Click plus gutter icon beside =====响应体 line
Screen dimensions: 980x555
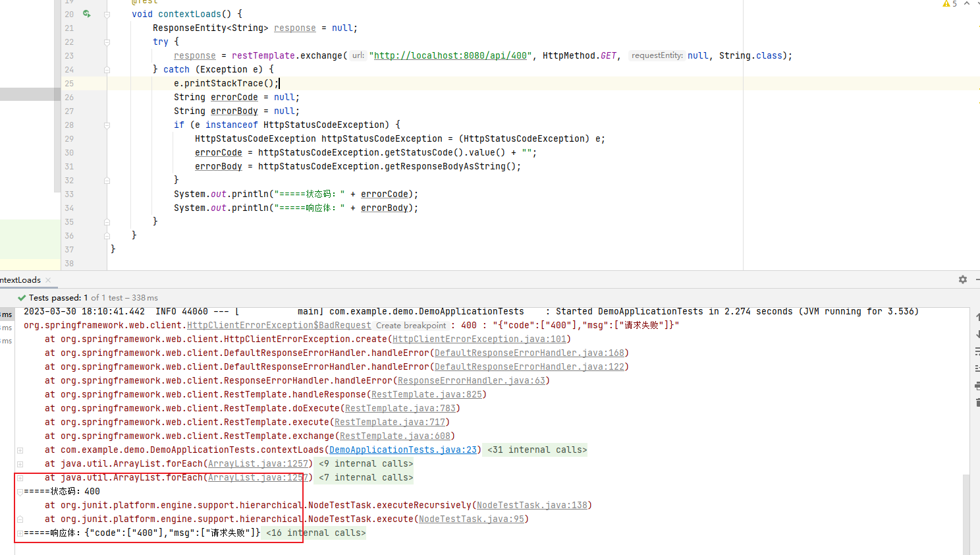pos(20,533)
